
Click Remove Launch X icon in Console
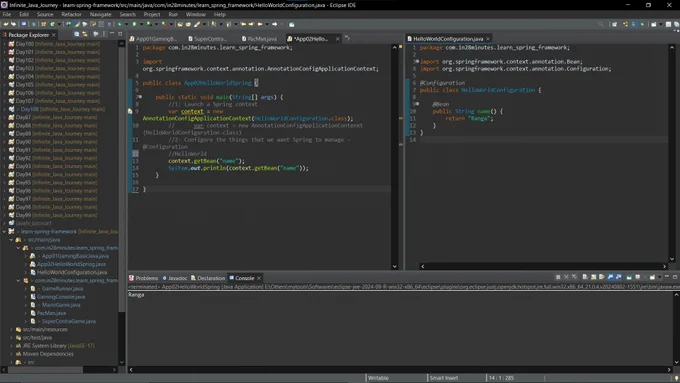pos(566,277)
